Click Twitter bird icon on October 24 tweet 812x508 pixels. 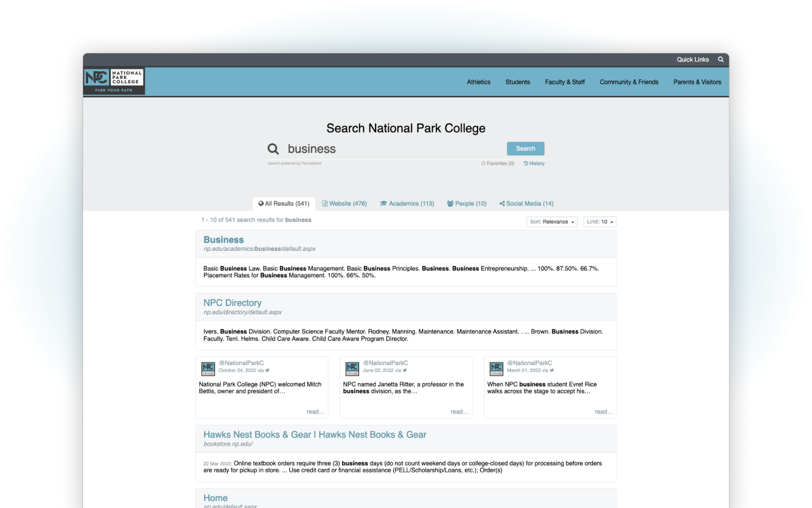268,370
